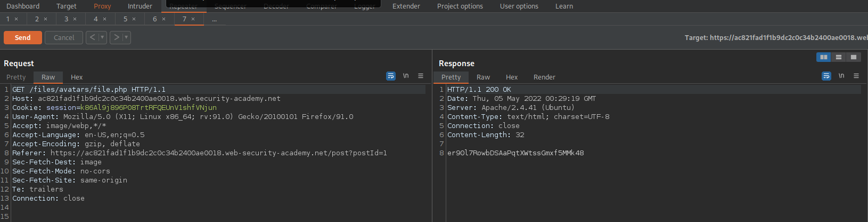This screenshot has width=868, height=222.
Task: Open the Learn tab
Action: click(564, 6)
